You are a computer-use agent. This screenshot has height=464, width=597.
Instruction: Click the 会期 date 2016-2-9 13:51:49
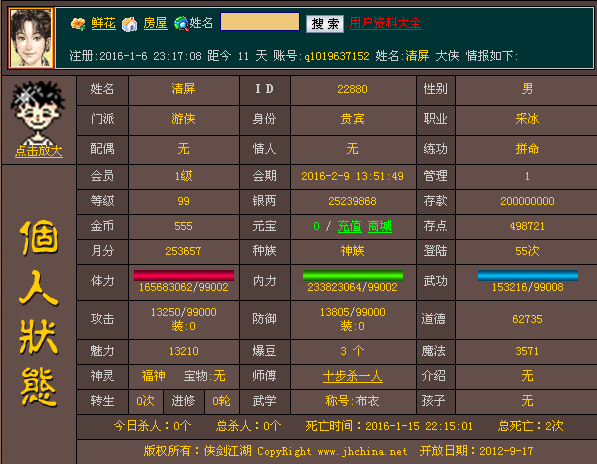tap(352, 176)
